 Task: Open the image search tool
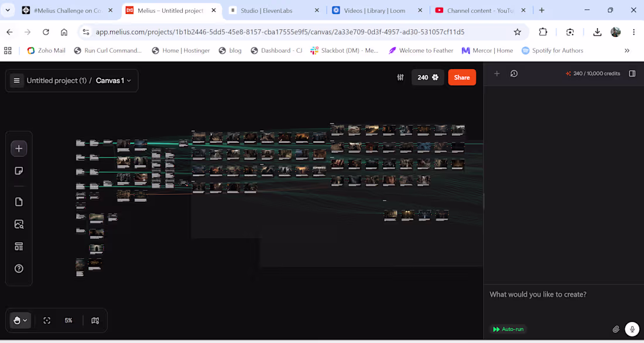click(19, 224)
